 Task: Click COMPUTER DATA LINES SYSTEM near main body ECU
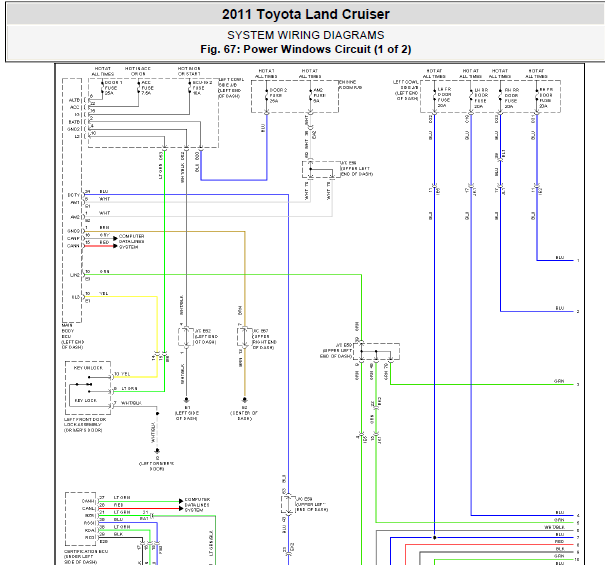(132, 241)
